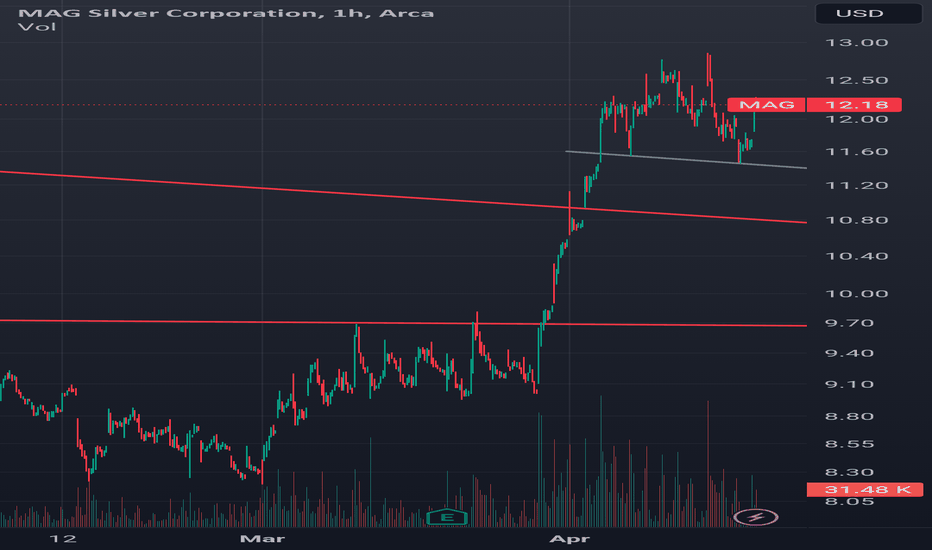Screen dimensions: 932x550
Task: Click the 11.20 price axis label
Action: click(x=857, y=186)
